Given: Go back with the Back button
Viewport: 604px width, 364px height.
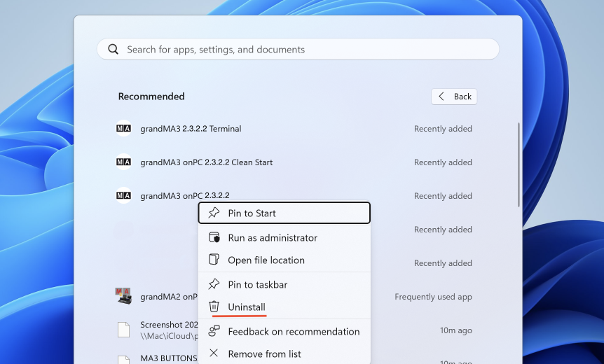Looking at the screenshot, I should [x=454, y=97].
